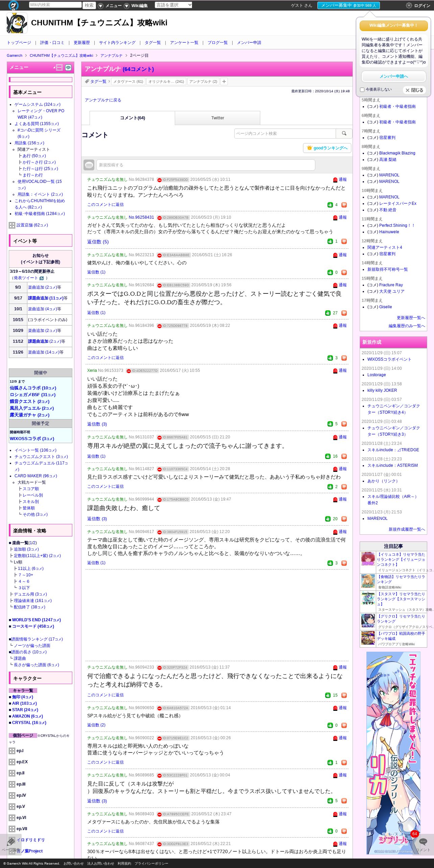Click floating comment bubble icon bottom right
The width and height of the screenshot is (434, 868).
tap(423, 841)
